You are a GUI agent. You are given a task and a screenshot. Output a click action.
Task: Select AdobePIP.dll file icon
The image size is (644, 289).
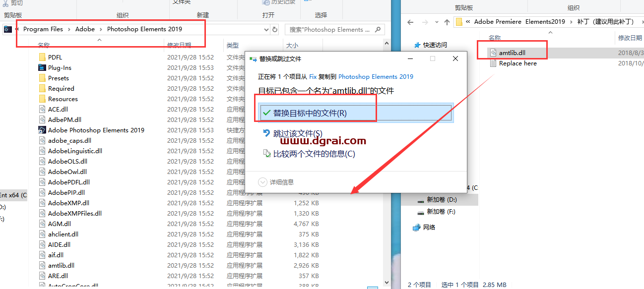[42, 193]
